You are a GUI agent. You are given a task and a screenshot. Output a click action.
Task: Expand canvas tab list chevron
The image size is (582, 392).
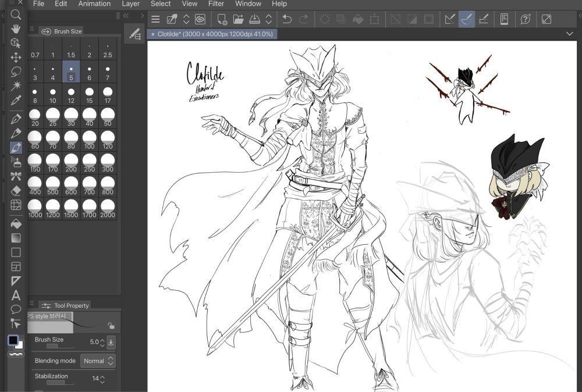pyautogui.click(x=569, y=34)
